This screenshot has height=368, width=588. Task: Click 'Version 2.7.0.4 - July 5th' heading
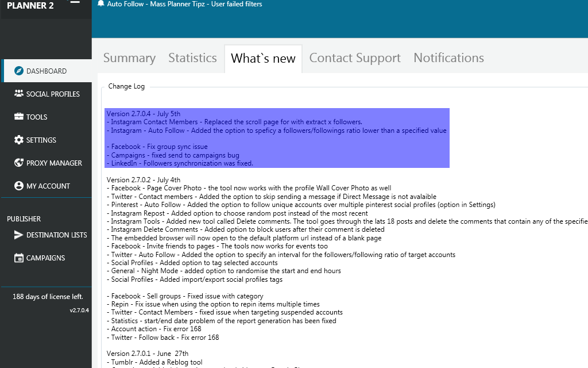click(x=143, y=114)
